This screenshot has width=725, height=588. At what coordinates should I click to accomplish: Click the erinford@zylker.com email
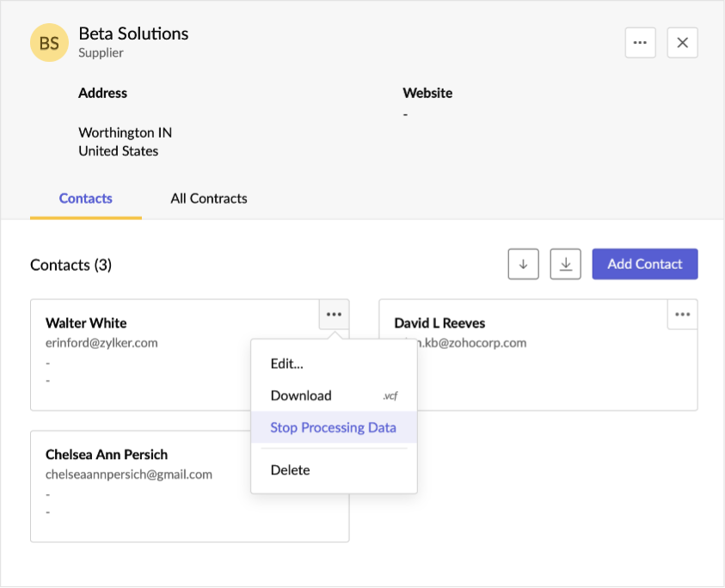click(x=101, y=343)
